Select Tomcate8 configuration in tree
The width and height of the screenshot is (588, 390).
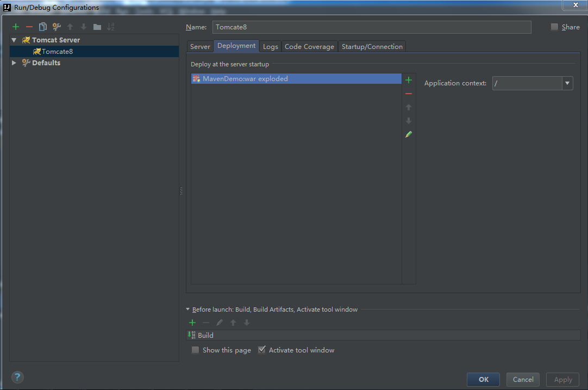pos(95,52)
